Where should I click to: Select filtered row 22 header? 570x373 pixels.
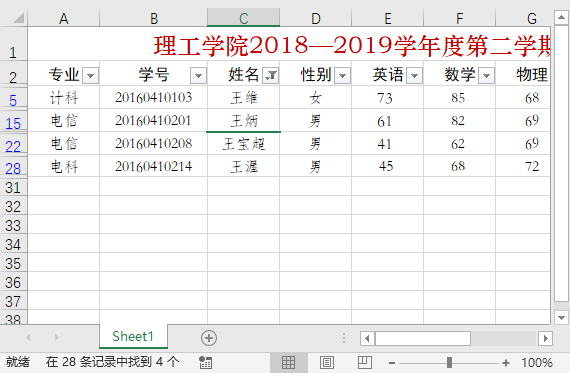click(x=13, y=143)
